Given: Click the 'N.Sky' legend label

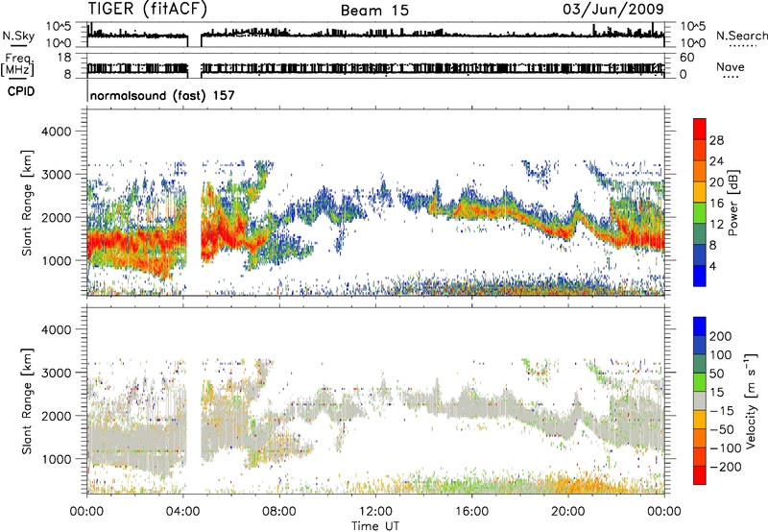Looking at the screenshot, I should [x=18, y=36].
